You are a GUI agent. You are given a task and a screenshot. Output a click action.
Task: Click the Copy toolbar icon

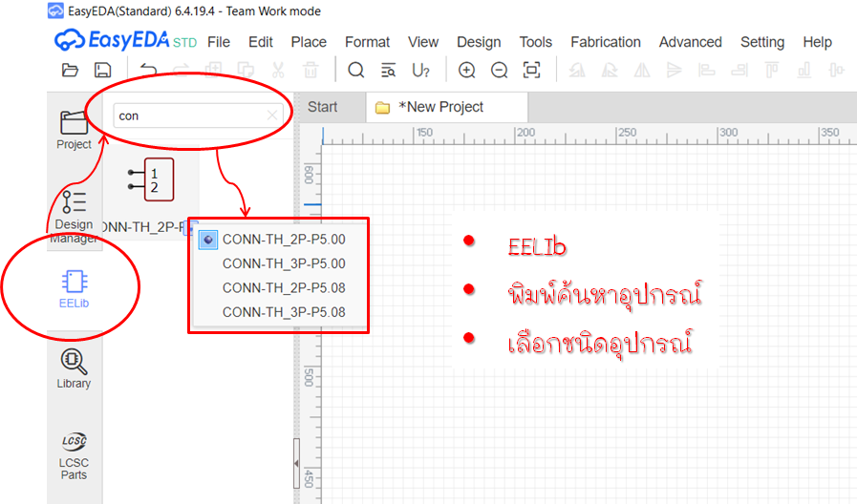tap(213, 70)
